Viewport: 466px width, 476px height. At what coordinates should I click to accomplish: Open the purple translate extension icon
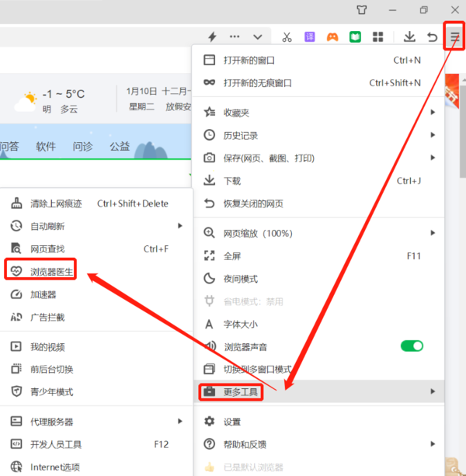pos(310,36)
